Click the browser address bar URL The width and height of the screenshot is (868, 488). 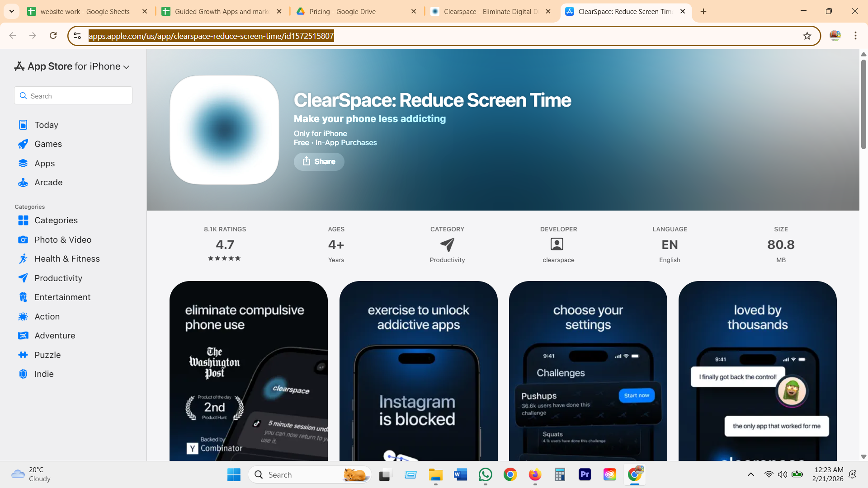point(211,36)
